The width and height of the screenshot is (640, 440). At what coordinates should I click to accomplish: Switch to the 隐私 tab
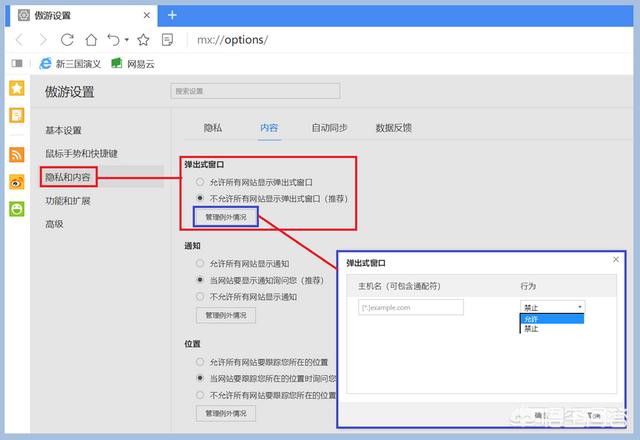[212, 128]
